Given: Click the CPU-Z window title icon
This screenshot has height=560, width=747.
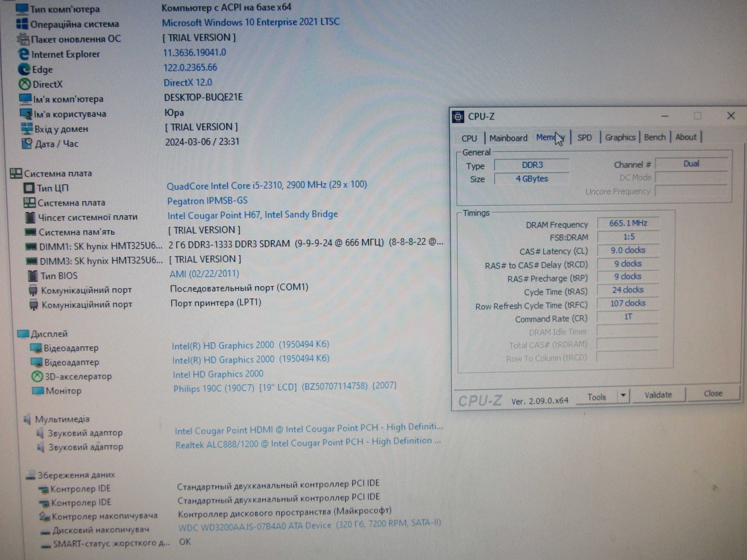Looking at the screenshot, I should click(458, 117).
